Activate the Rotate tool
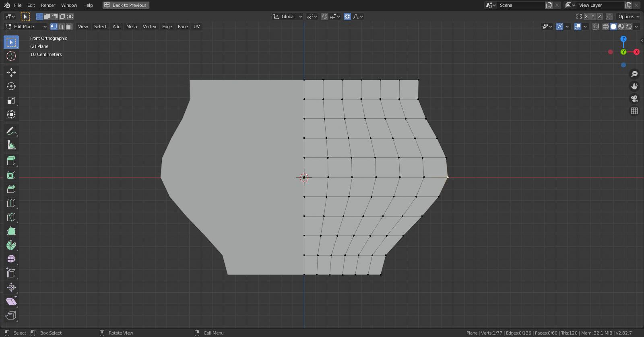 tap(11, 86)
